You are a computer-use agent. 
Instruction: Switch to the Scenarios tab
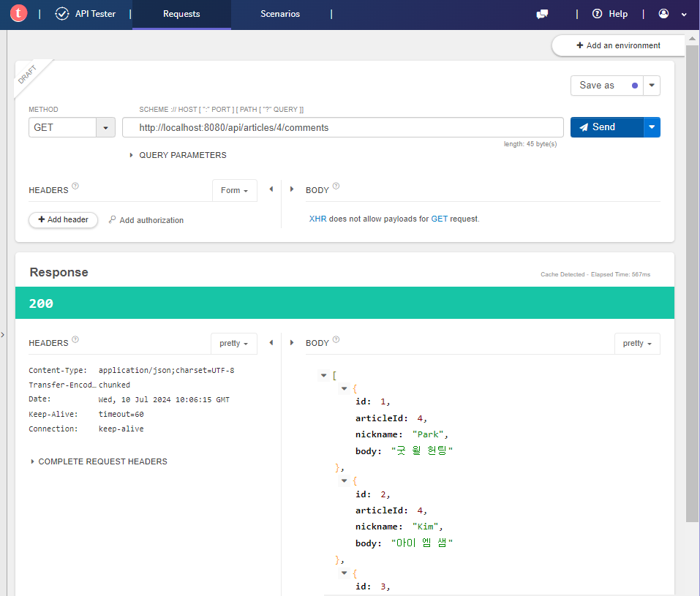point(280,14)
